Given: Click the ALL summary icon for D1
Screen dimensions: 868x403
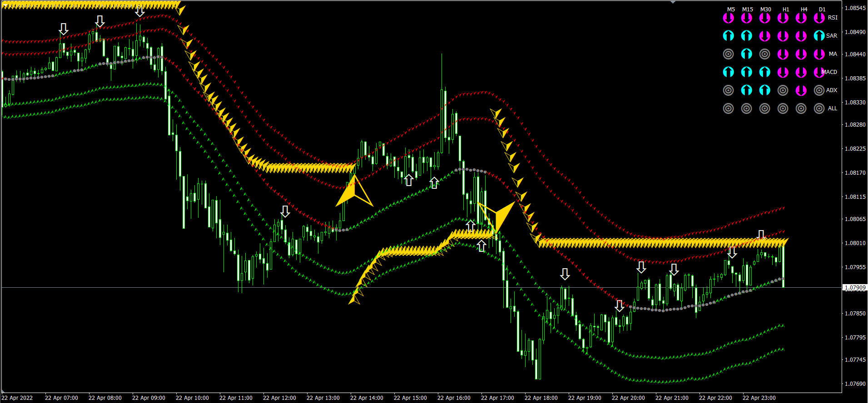Looking at the screenshot, I should 819,108.
